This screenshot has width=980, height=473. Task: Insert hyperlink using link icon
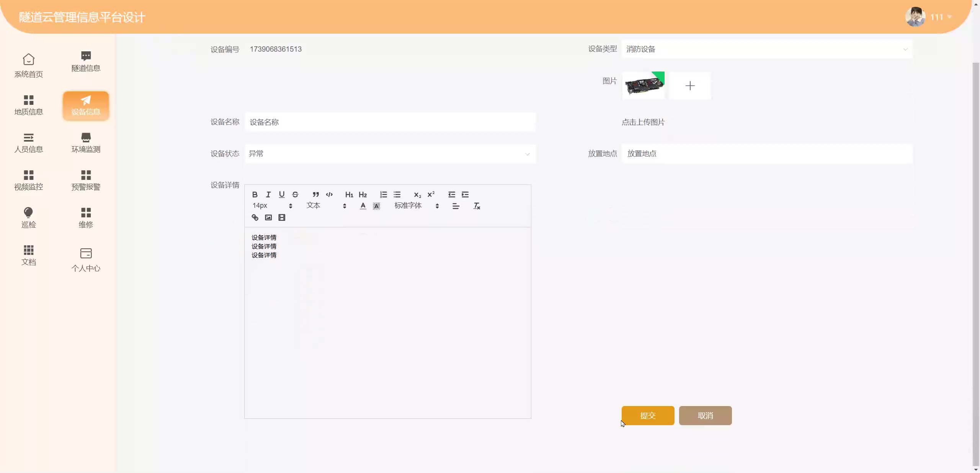pos(255,217)
